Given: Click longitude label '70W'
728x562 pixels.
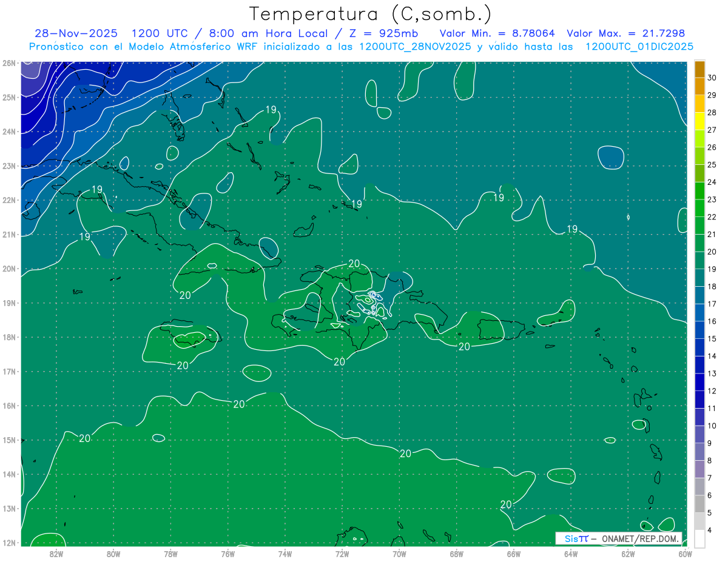Looking at the screenshot, I should point(399,554).
